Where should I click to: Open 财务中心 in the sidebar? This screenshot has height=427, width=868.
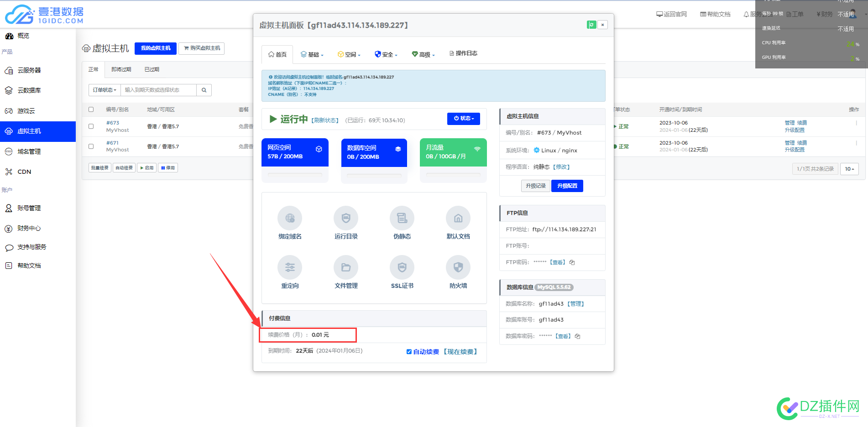28,228
